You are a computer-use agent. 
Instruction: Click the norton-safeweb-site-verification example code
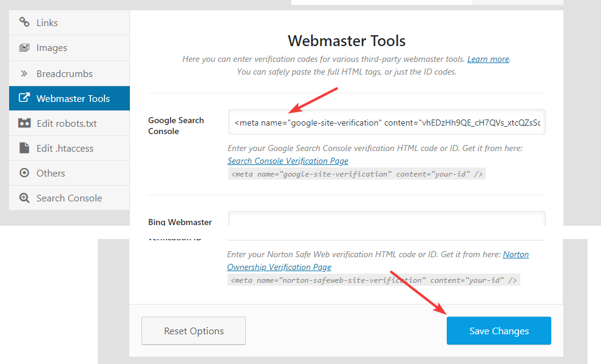[374, 280]
